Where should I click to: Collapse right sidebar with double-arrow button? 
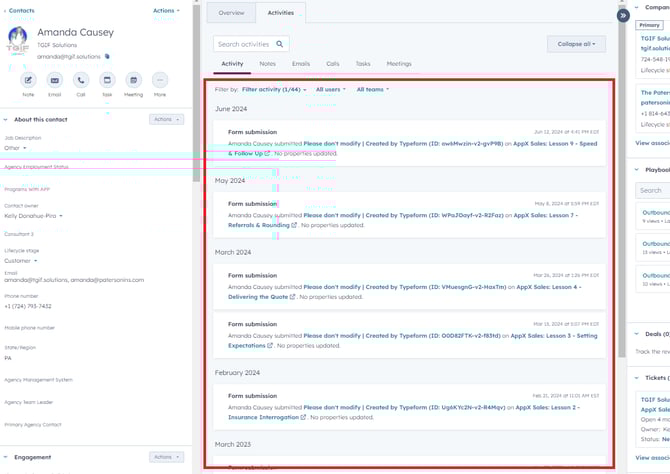pyautogui.click(x=623, y=15)
